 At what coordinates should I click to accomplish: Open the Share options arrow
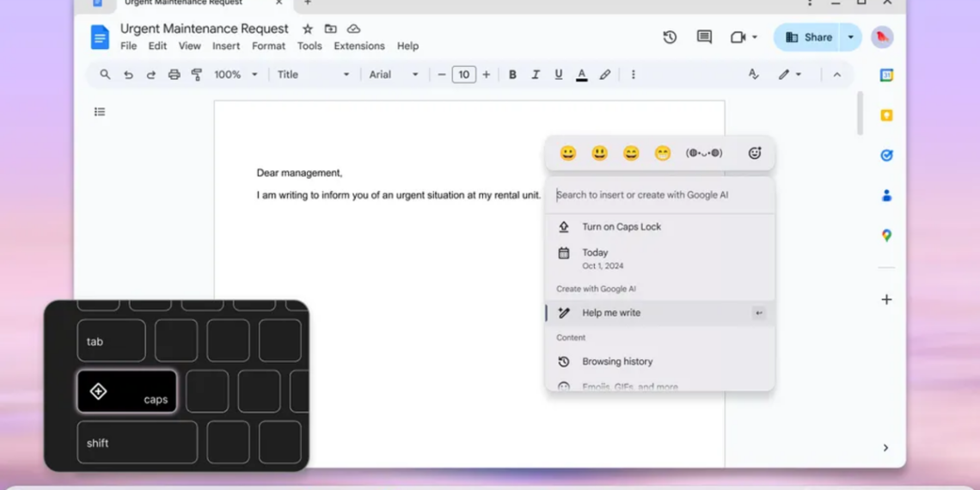pos(851,38)
